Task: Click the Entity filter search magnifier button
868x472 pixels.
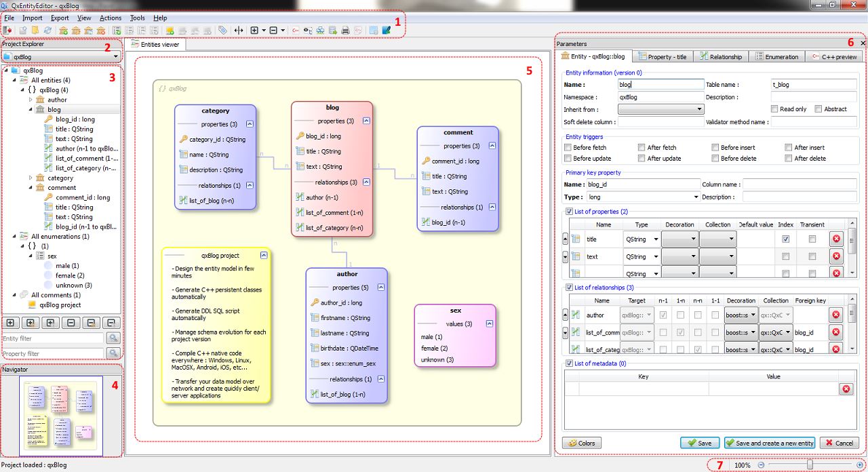Action: point(113,338)
